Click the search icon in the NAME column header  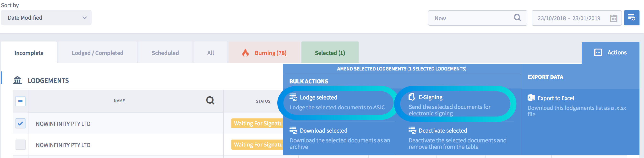(210, 100)
